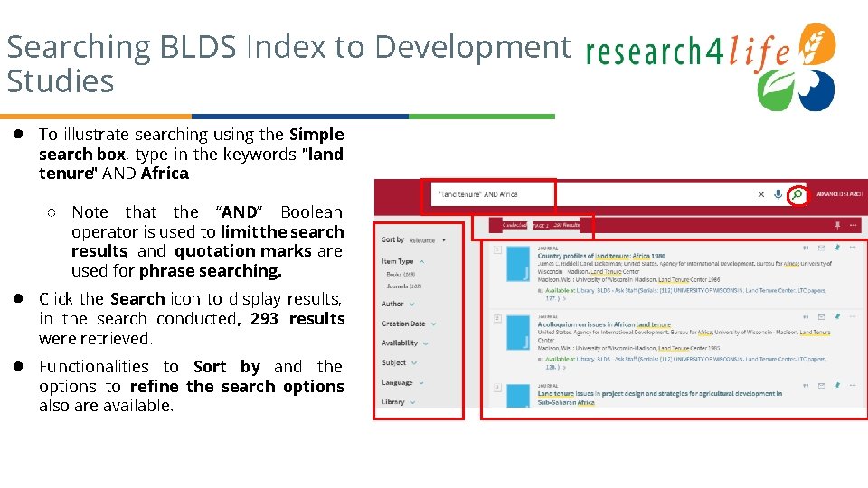Click the 'PAGE 1' results count text

coord(556,225)
